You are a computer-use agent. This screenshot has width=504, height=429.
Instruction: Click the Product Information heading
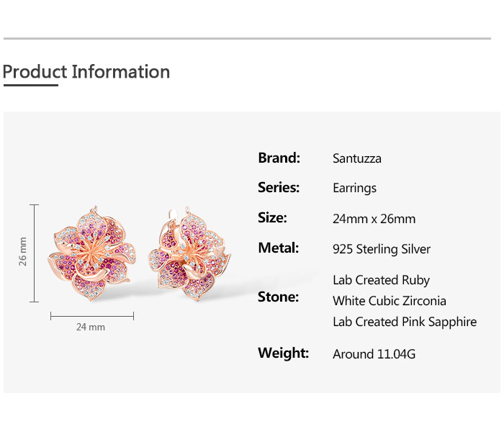coord(86,72)
